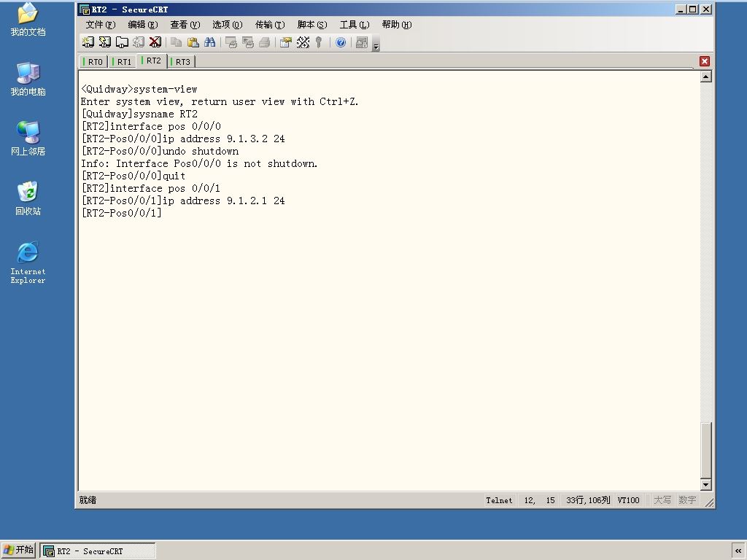Click the Disconnect red X icon
Screen dimensions: 747x560
[x=155, y=42]
